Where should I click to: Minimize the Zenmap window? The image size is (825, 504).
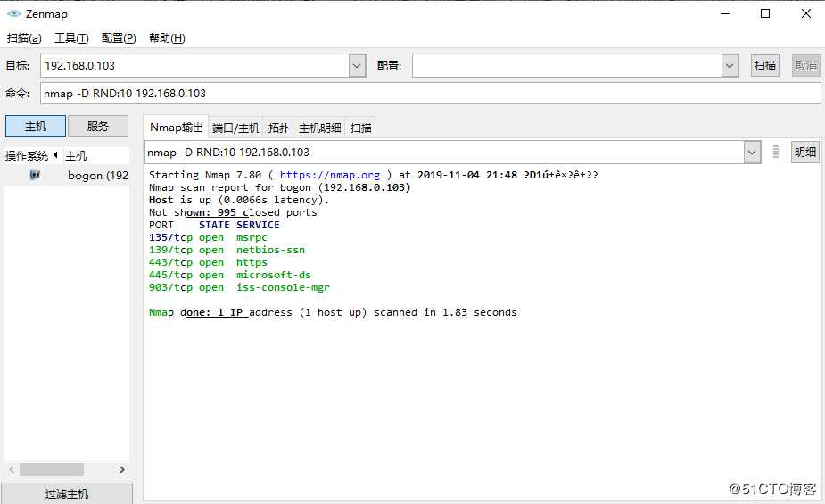tap(725, 13)
